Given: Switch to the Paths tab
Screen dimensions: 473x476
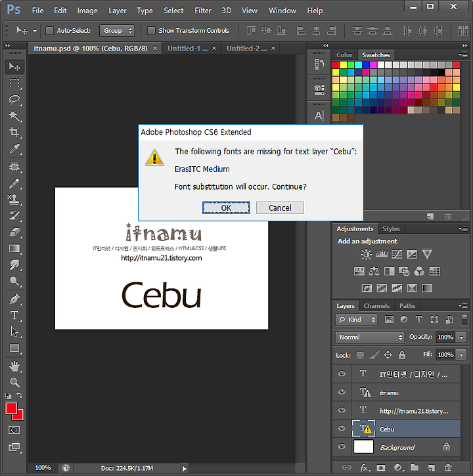Looking at the screenshot, I should (407, 306).
